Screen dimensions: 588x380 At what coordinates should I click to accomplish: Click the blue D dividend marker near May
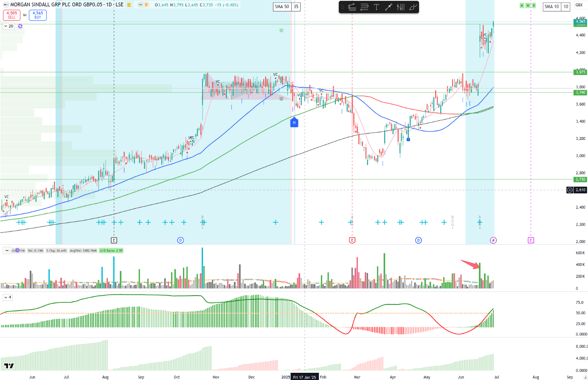pos(418,240)
